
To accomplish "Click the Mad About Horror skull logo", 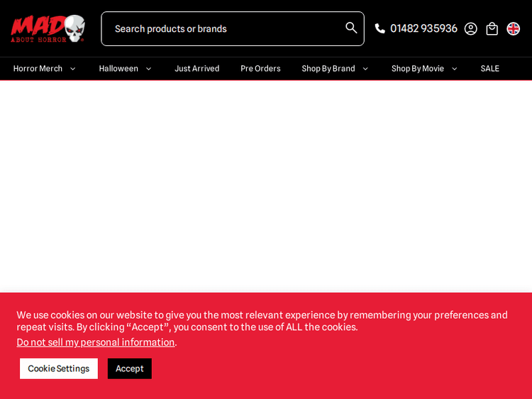I will click(48, 28).
